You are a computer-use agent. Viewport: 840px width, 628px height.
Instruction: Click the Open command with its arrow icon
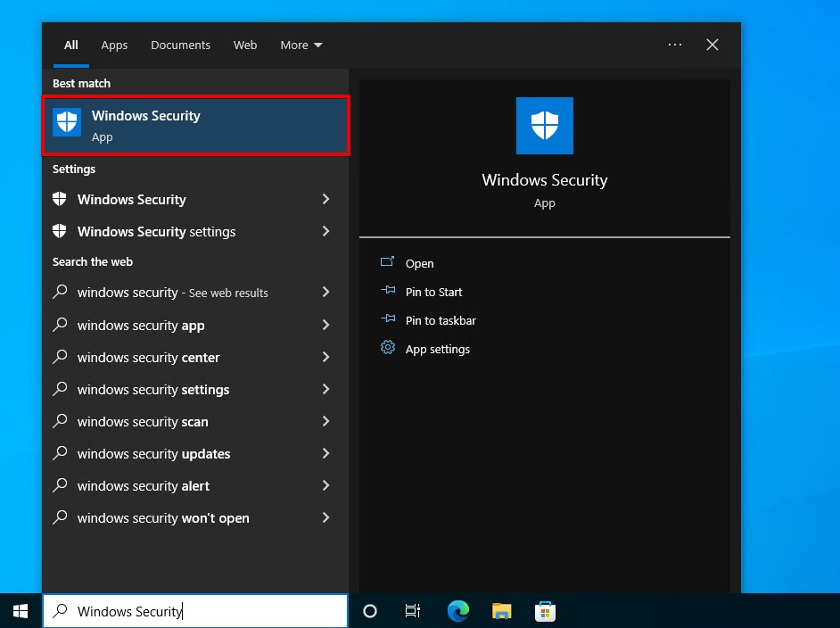[x=387, y=262]
